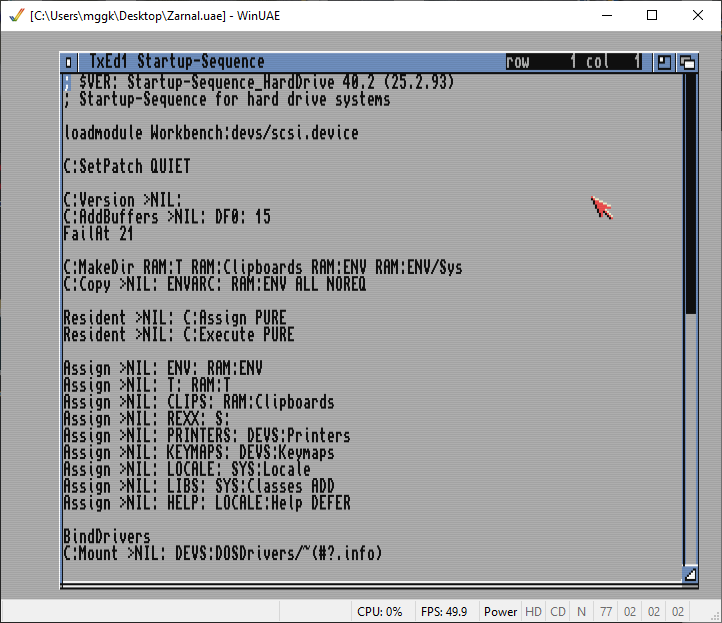Click the TxEd window close gadget
The width and height of the screenshot is (722, 623).
coord(69,62)
